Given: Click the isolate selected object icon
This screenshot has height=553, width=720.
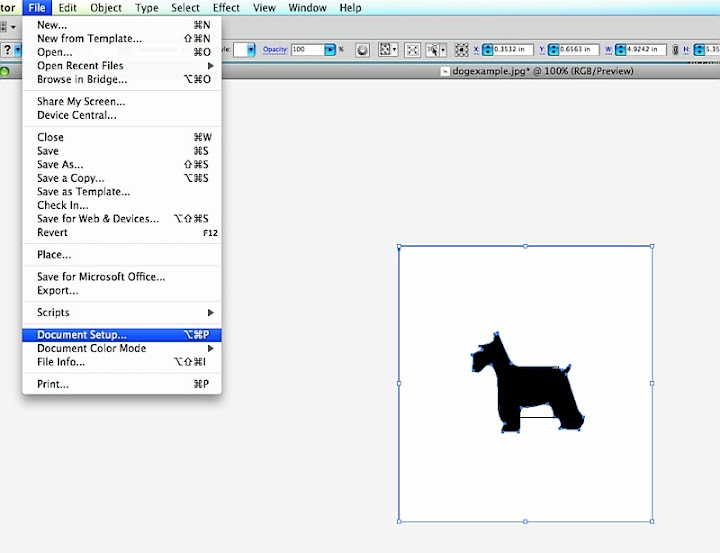Looking at the screenshot, I should 411,49.
